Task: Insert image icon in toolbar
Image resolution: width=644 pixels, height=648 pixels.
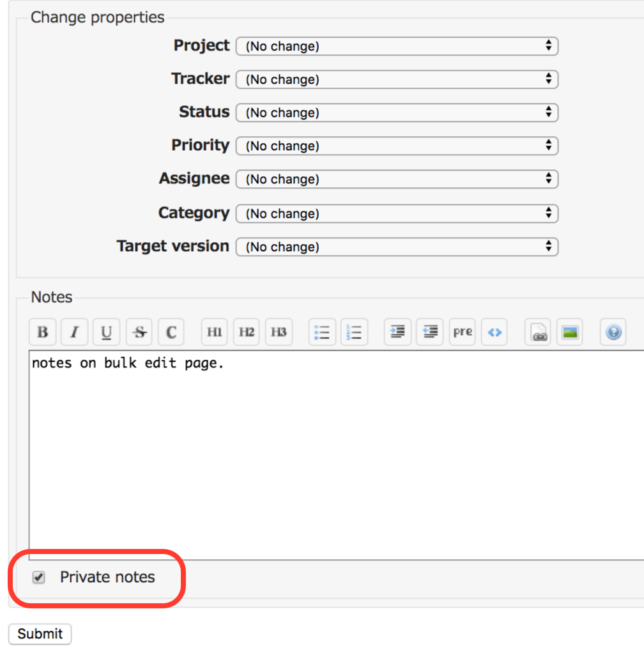Action: 570,332
